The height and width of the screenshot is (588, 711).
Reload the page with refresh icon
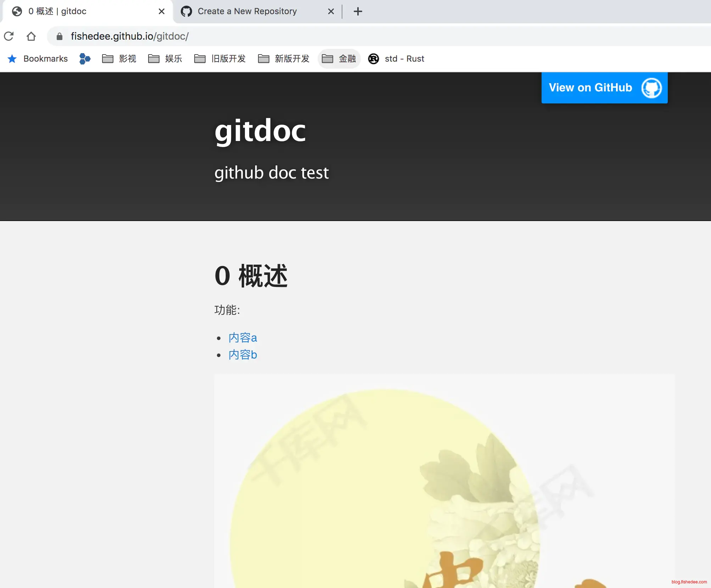9,36
